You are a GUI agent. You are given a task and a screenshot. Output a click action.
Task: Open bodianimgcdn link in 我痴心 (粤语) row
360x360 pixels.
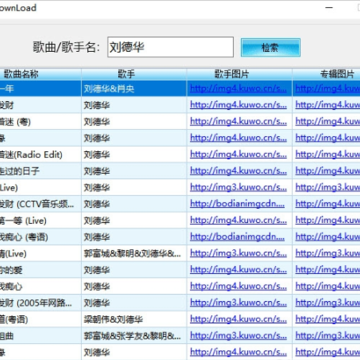tap(237, 237)
